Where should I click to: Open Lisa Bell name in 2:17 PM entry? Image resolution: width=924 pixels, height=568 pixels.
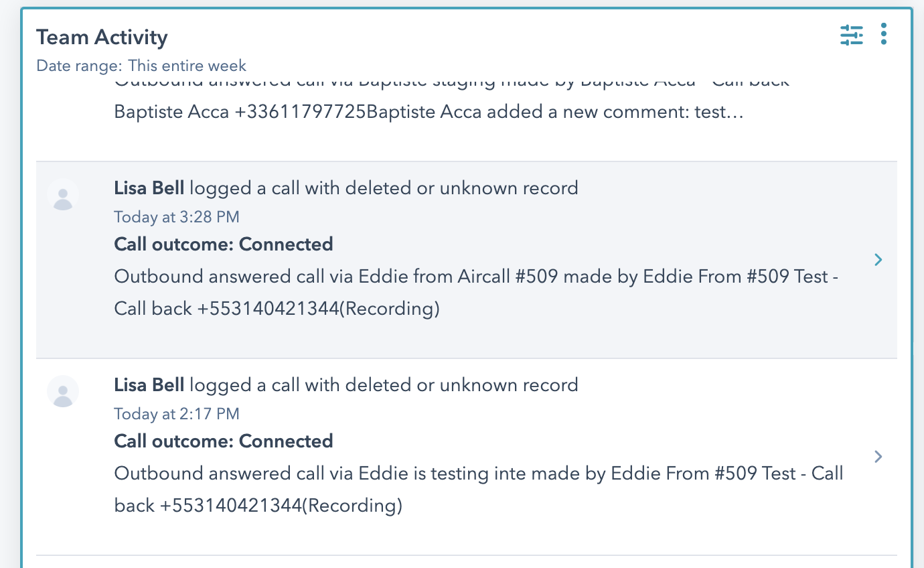pyautogui.click(x=149, y=385)
